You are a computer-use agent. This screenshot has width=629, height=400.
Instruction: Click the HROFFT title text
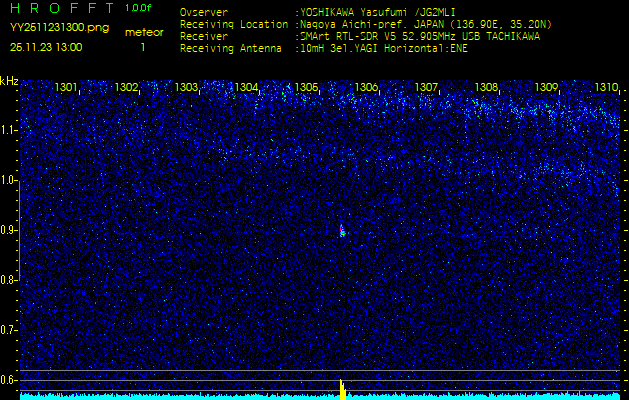pyautogui.click(x=60, y=8)
